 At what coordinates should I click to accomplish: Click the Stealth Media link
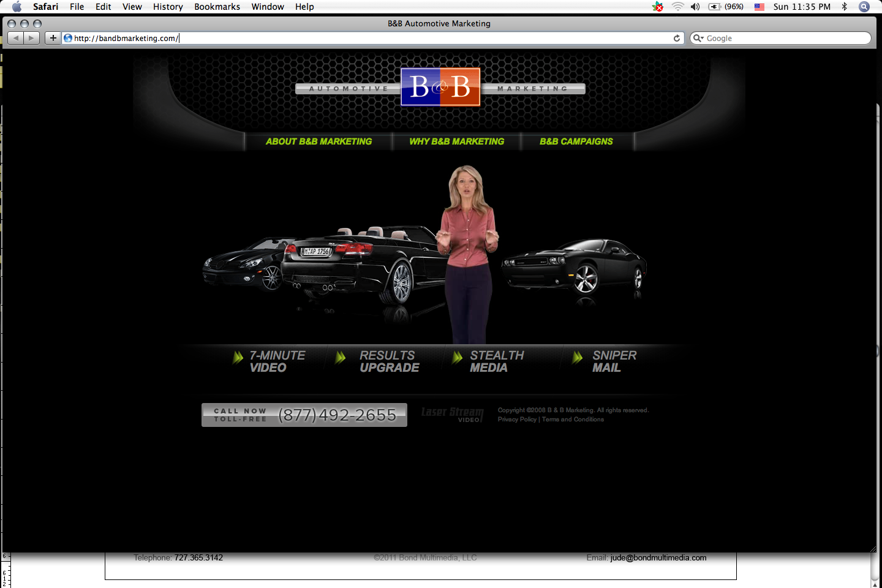(x=497, y=361)
